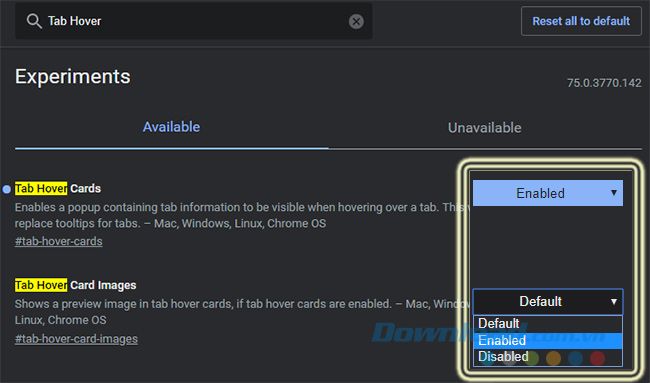Focus the flags search field

tap(194, 21)
